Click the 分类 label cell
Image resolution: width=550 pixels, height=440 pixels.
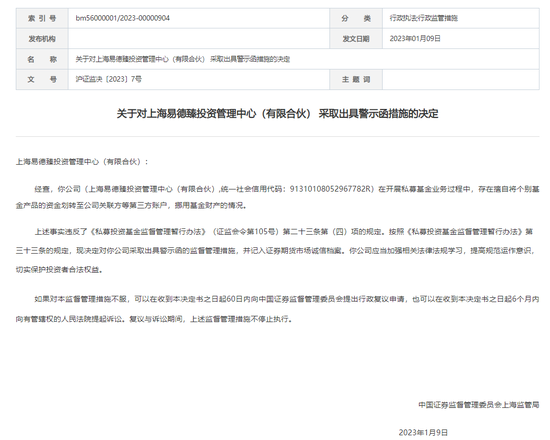click(x=356, y=18)
